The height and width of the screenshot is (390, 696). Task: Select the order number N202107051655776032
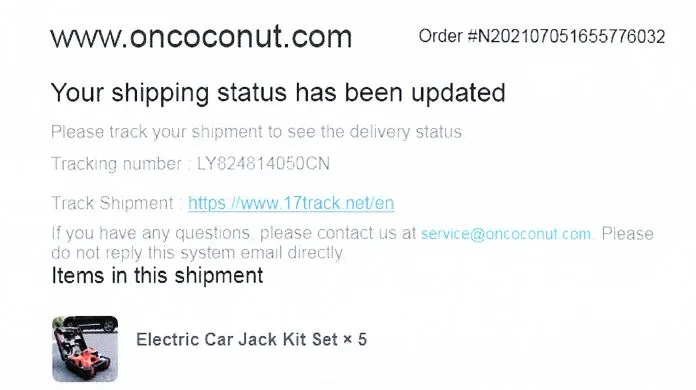pos(572,36)
